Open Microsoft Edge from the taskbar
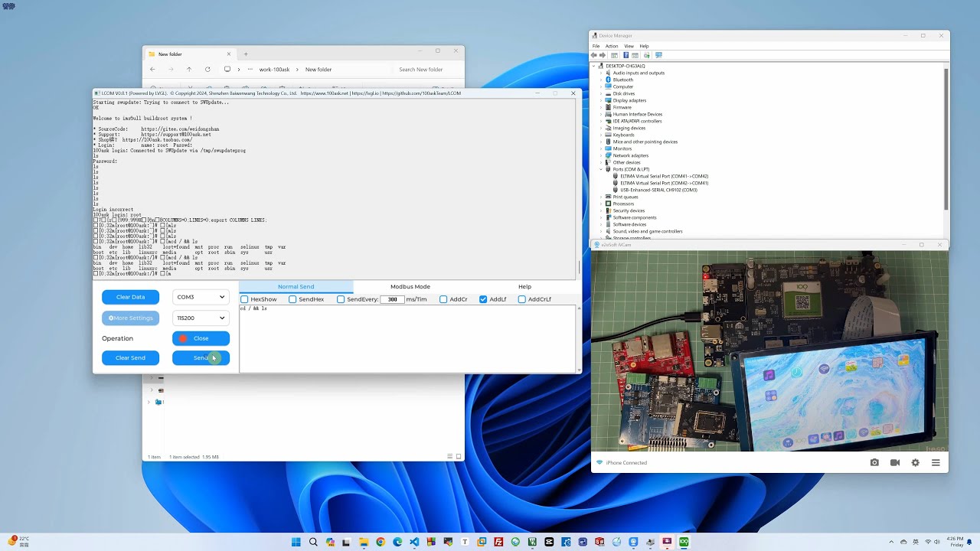 397,542
